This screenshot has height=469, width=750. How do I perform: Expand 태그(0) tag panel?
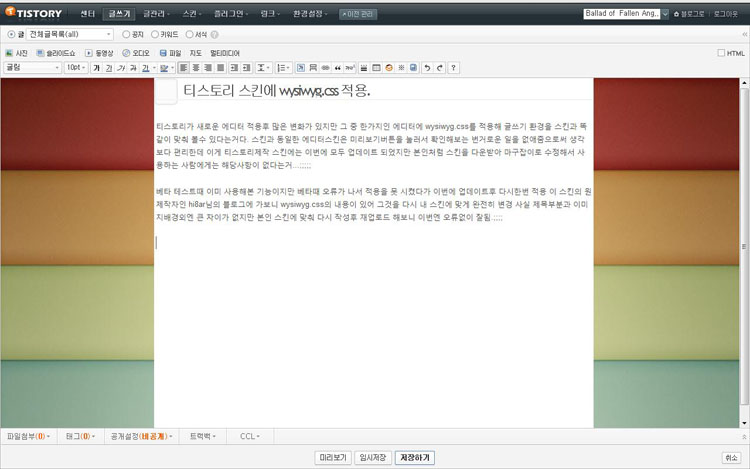[80, 436]
